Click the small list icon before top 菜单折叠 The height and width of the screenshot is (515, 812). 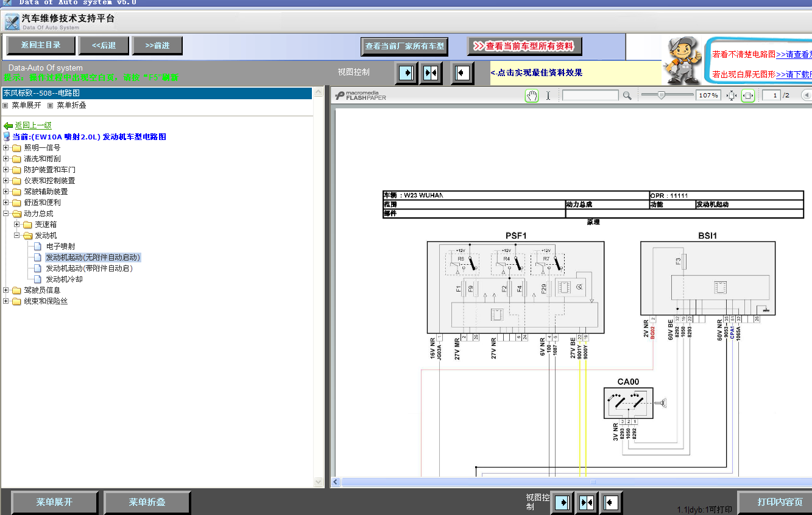51,105
